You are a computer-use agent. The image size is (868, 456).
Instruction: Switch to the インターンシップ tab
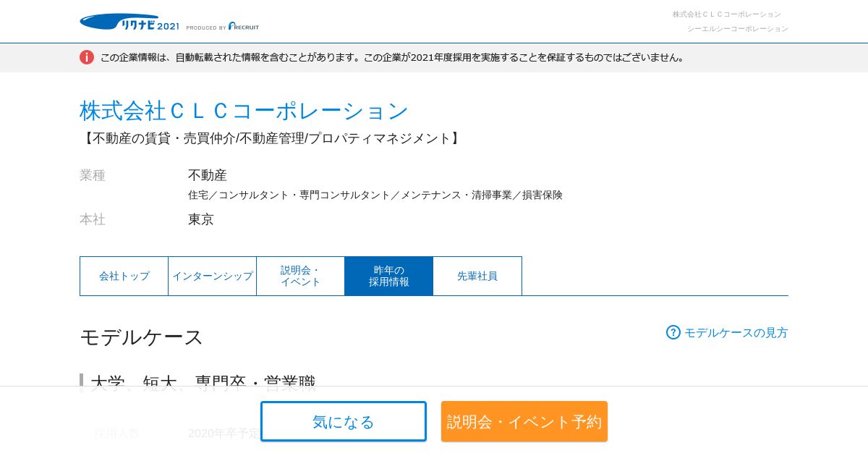click(213, 276)
